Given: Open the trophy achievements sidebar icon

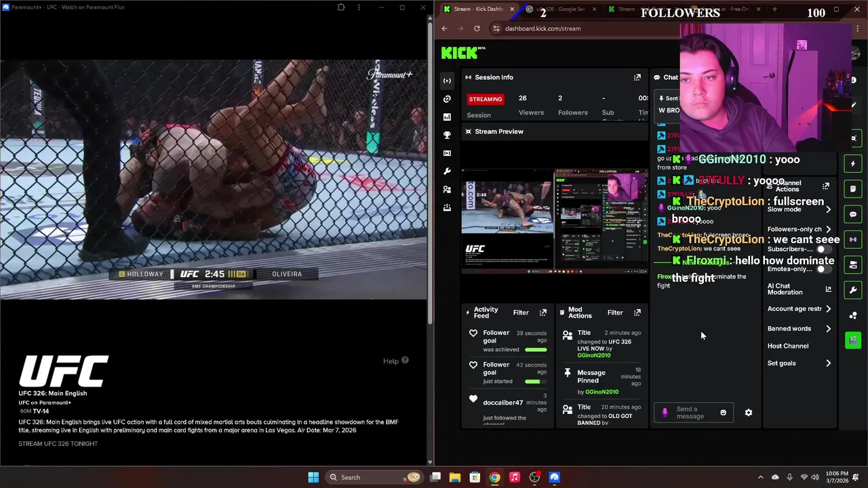Looking at the screenshot, I should coord(447,135).
